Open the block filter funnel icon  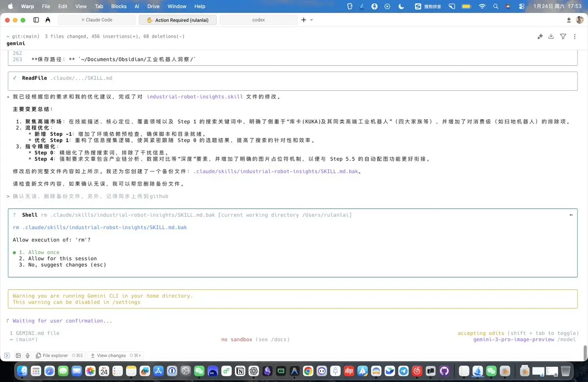563,36
